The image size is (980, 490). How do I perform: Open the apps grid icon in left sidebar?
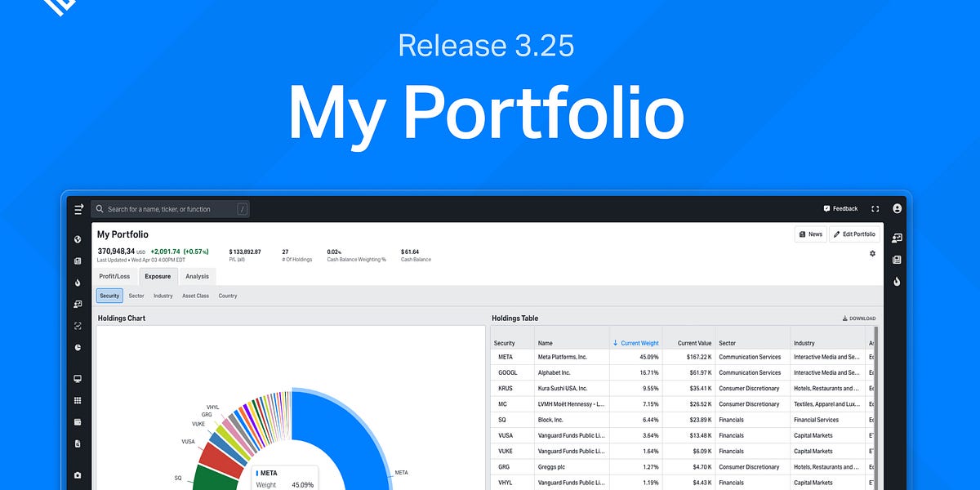[78, 400]
